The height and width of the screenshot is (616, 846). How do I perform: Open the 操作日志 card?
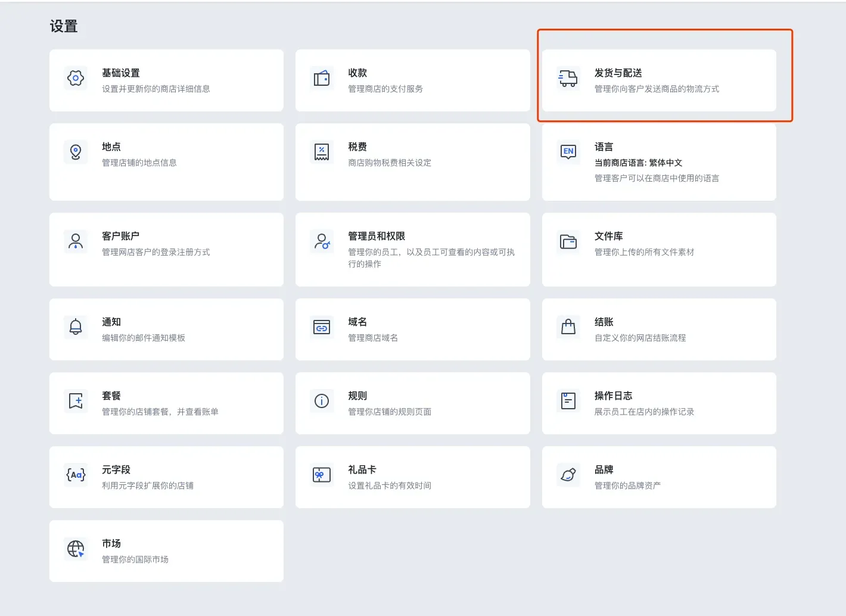(659, 403)
